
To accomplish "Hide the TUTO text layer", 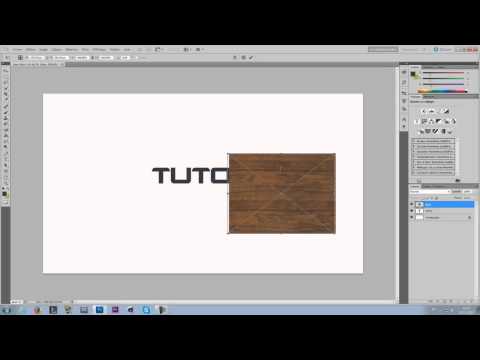I will [412, 211].
